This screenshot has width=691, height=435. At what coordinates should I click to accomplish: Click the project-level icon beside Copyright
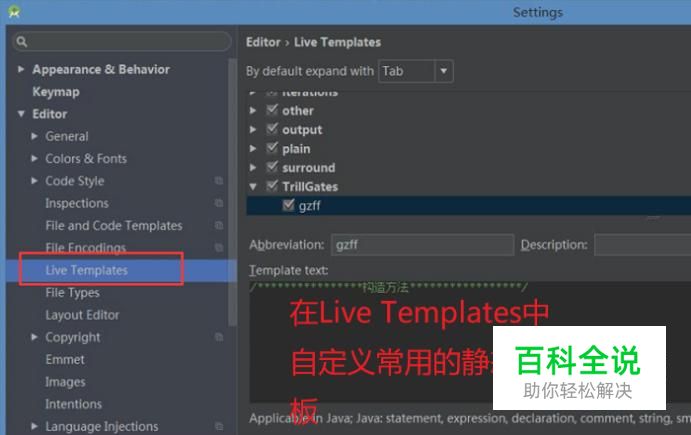coord(219,337)
